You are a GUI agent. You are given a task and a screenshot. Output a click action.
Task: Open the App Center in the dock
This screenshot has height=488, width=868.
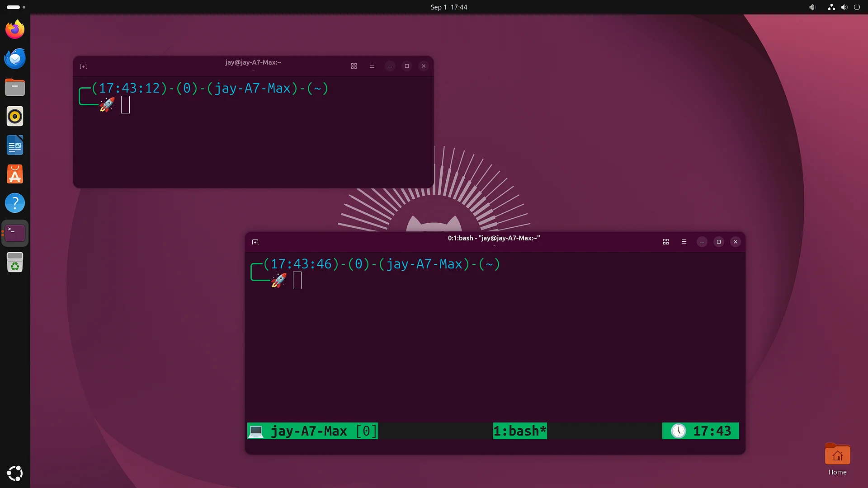pos(15,174)
